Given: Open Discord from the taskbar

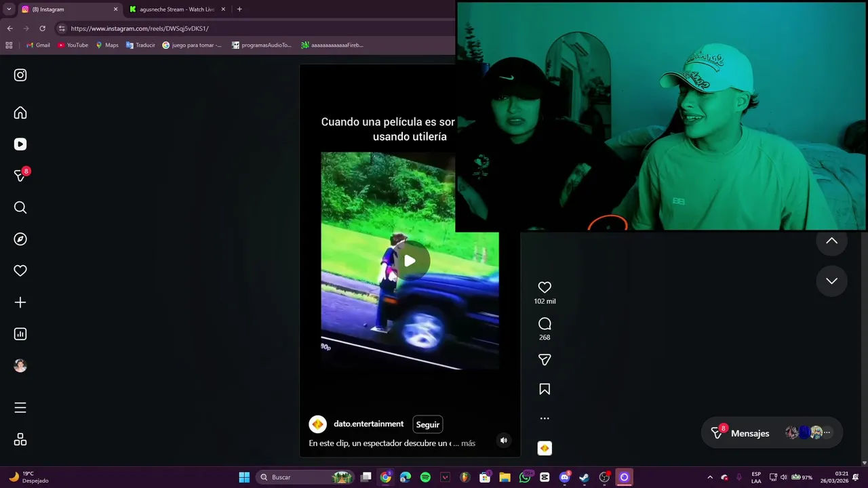Looking at the screenshot, I should click(x=564, y=477).
